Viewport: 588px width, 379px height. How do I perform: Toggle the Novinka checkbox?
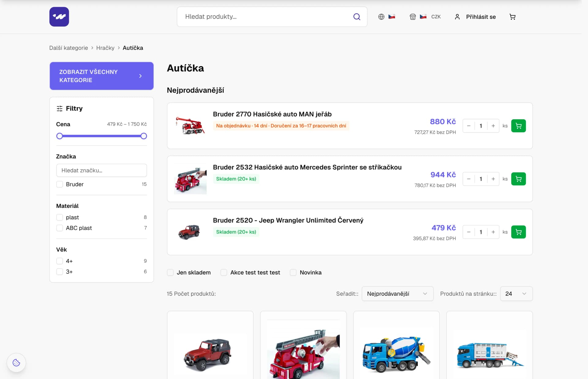pyautogui.click(x=293, y=272)
